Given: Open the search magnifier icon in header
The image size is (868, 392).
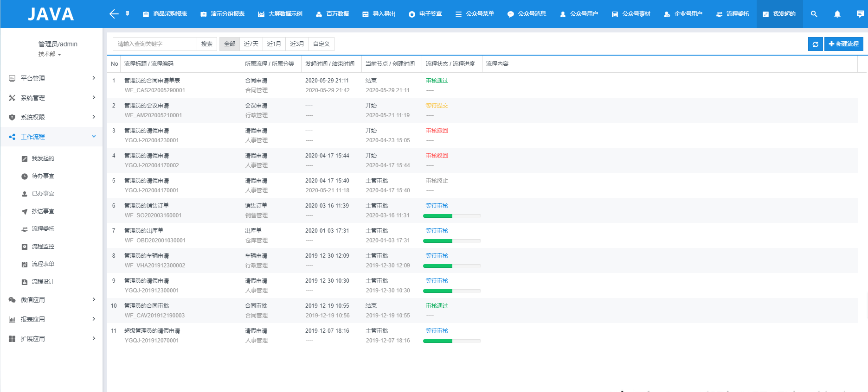Looking at the screenshot, I should pos(814,14).
